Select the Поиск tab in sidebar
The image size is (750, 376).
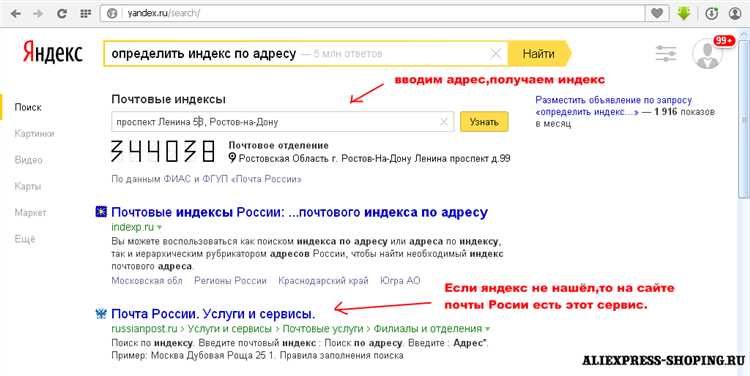click(x=28, y=107)
